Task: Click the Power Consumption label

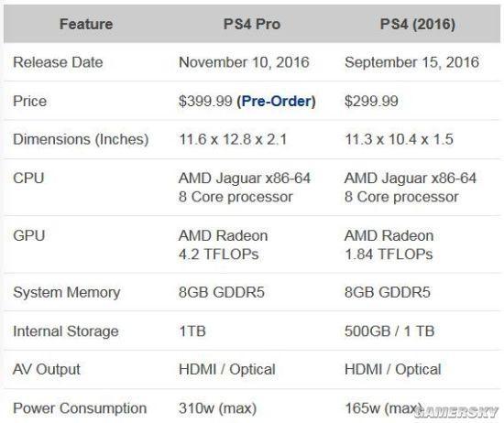Action: [80, 408]
